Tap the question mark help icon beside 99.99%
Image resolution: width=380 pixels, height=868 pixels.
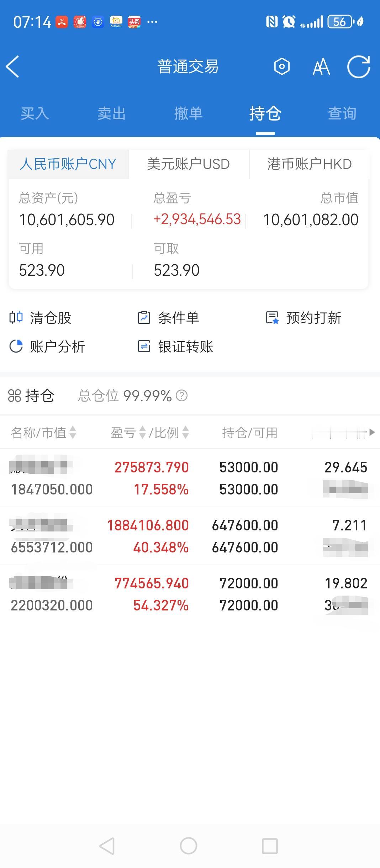(182, 396)
